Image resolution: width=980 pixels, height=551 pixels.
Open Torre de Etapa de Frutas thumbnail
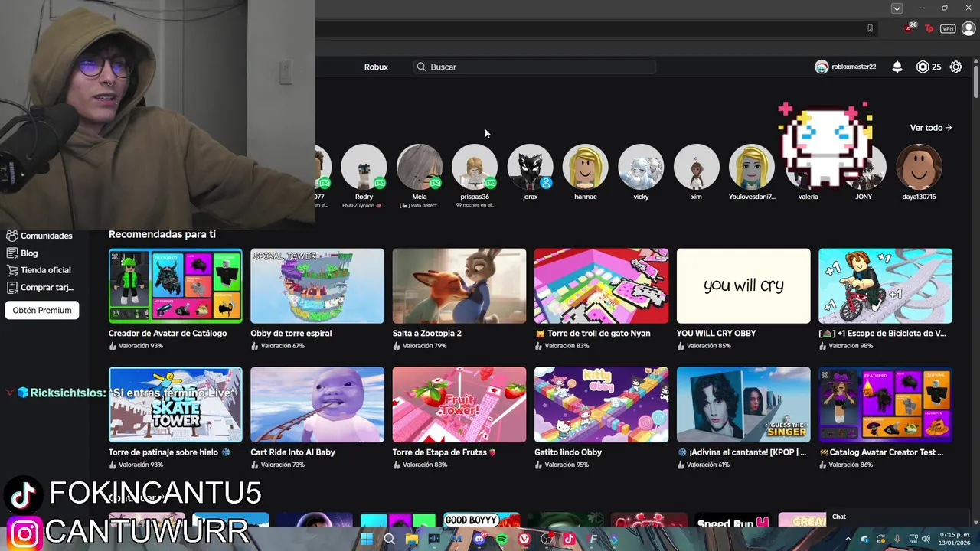point(459,405)
